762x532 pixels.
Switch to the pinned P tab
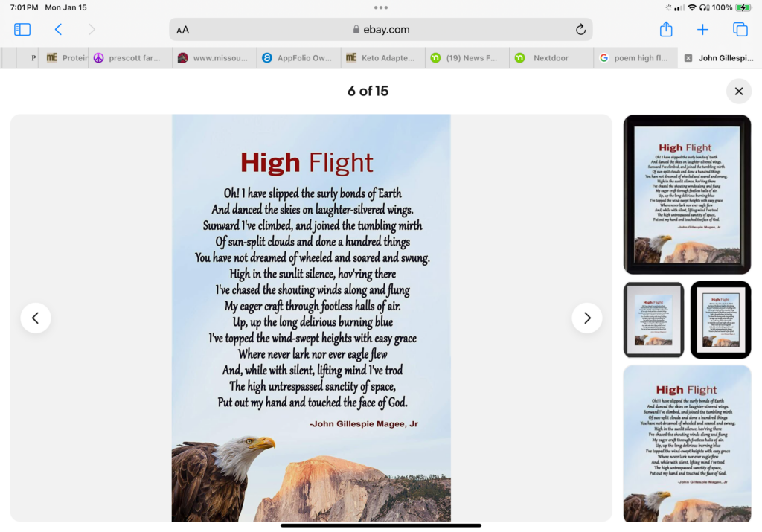pos(28,58)
